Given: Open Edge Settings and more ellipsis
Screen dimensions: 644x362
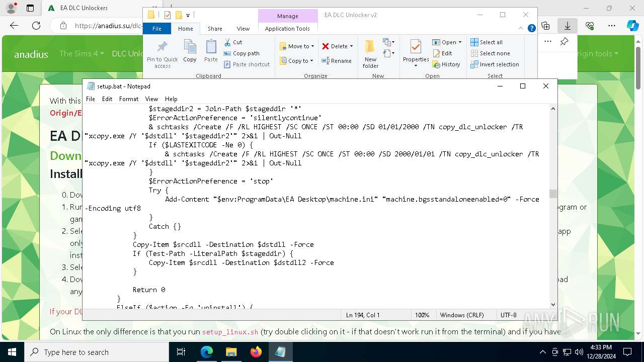Looking at the screenshot, I should click(612, 25).
